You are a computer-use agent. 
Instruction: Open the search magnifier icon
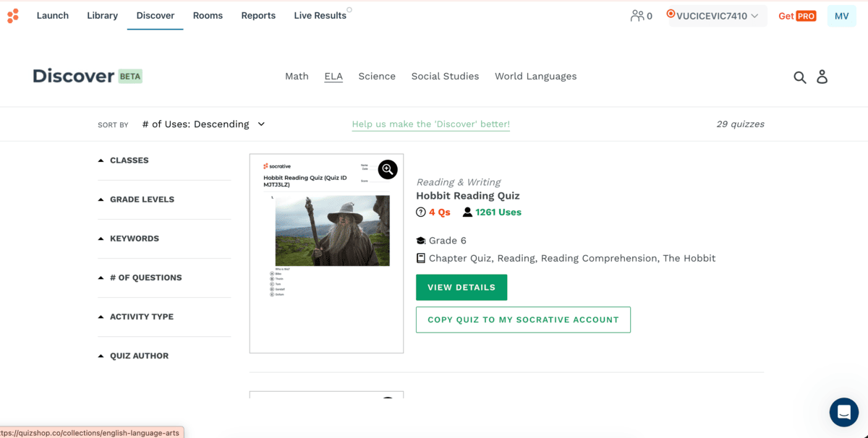(799, 77)
